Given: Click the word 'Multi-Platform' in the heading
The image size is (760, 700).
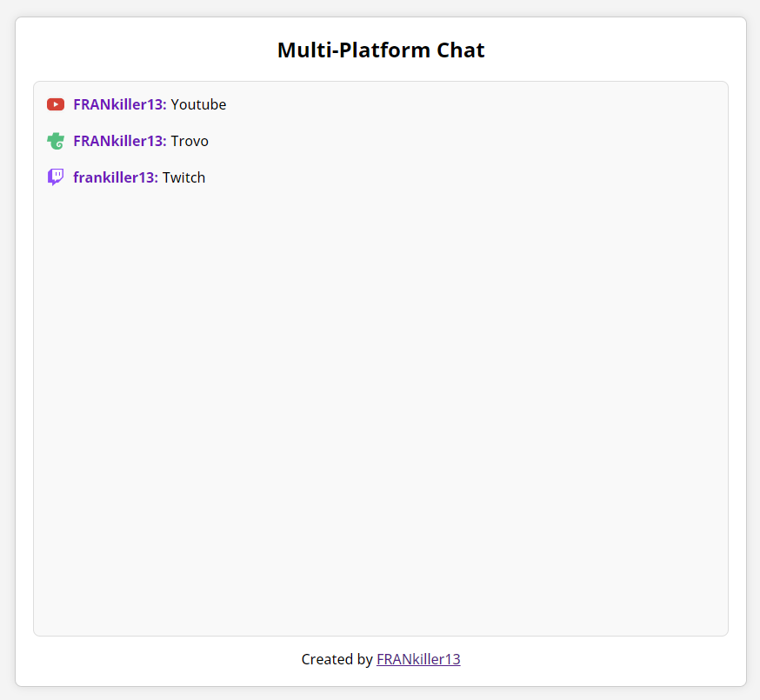Looking at the screenshot, I should click(x=354, y=50).
